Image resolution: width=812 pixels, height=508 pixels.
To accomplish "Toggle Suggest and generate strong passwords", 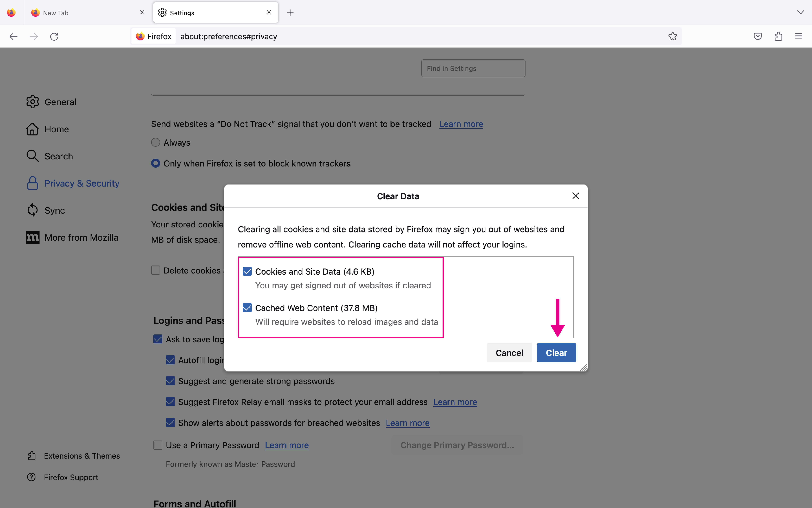I will (x=171, y=381).
